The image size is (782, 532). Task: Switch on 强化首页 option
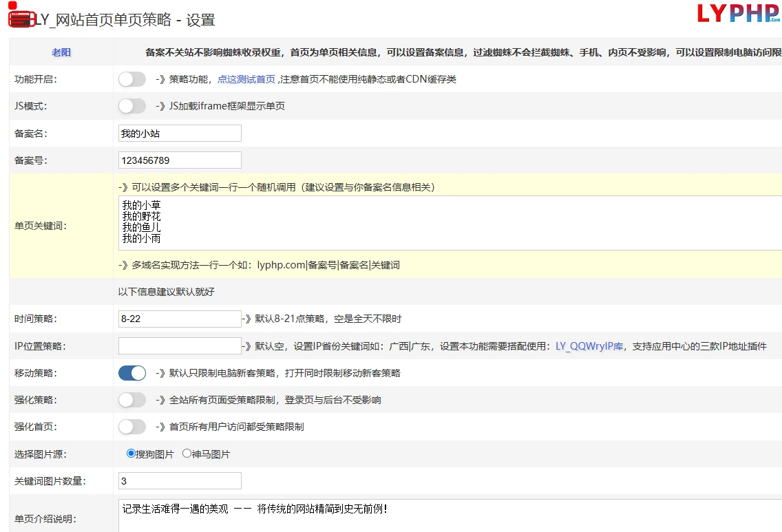[x=132, y=427]
